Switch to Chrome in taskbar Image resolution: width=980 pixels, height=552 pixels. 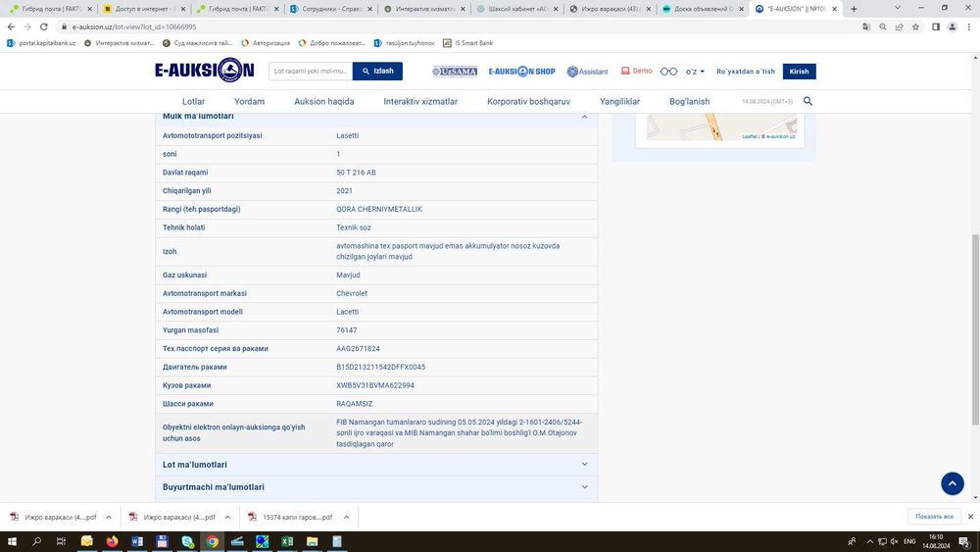(212, 541)
